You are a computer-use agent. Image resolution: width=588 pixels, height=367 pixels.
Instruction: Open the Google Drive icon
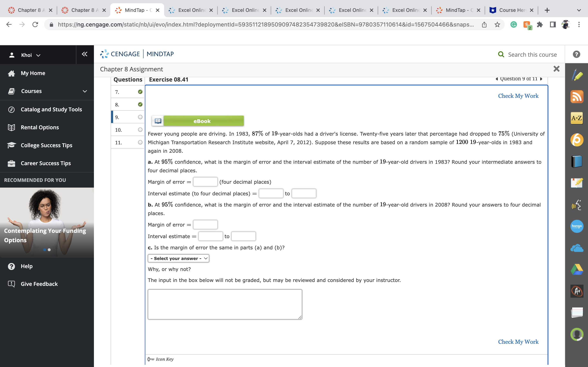click(x=577, y=269)
